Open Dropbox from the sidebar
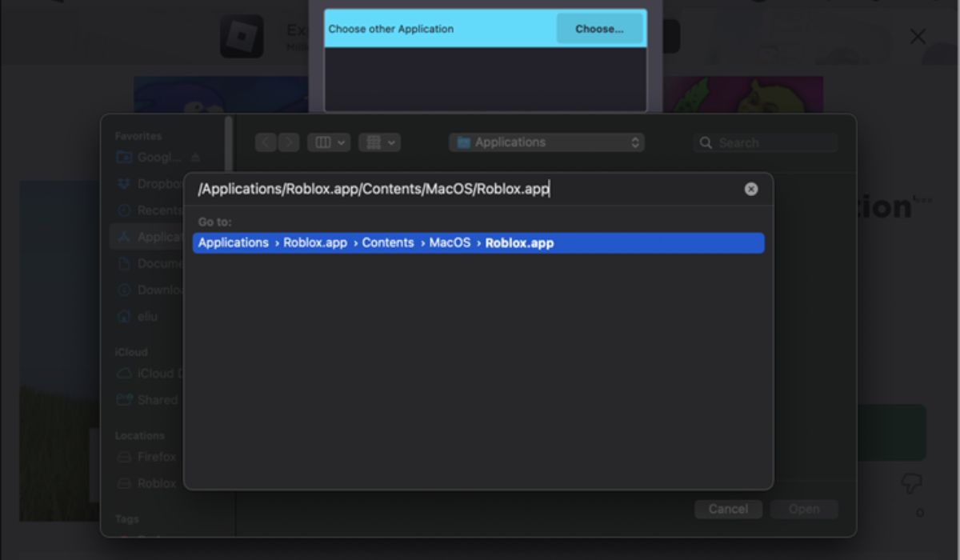The image size is (960, 560). tap(150, 183)
